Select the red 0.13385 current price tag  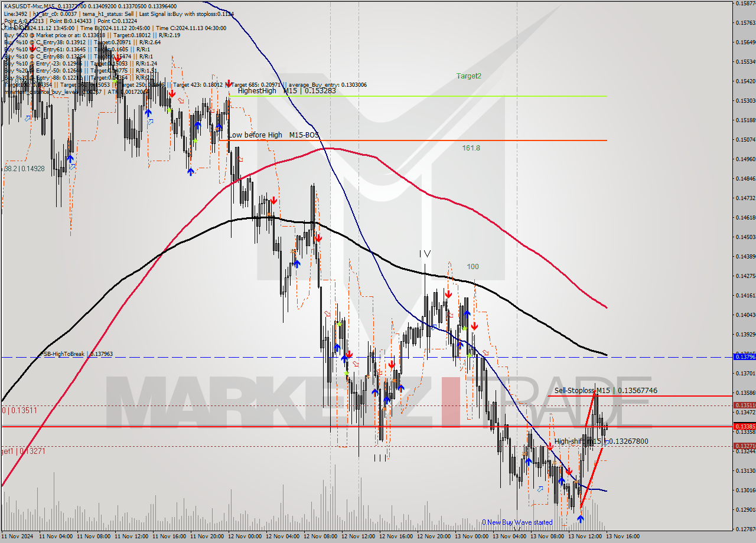(744, 426)
